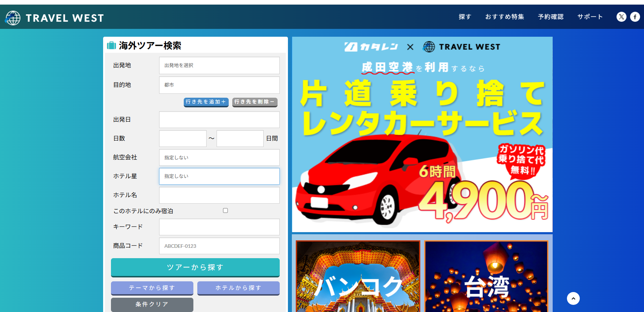The width and height of the screenshot is (644, 312).
Task: Open the 台湾 lantern thumbnail
Action: click(x=486, y=276)
